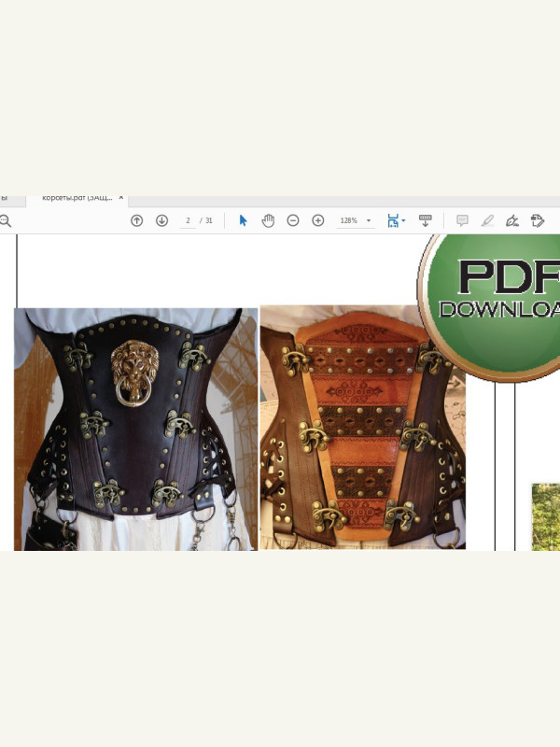Open the sign document pen tool
The height and width of the screenshot is (747, 560).
click(511, 220)
